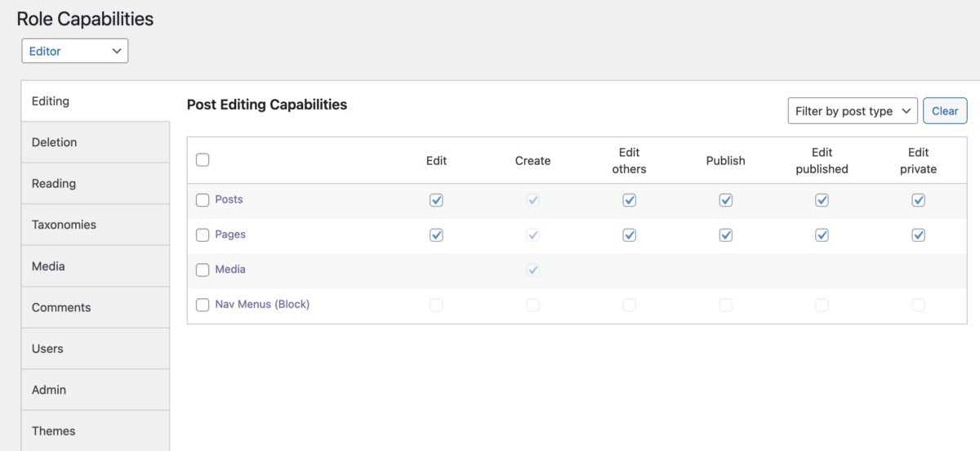Disable Edit private for Posts

(x=918, y=200)
